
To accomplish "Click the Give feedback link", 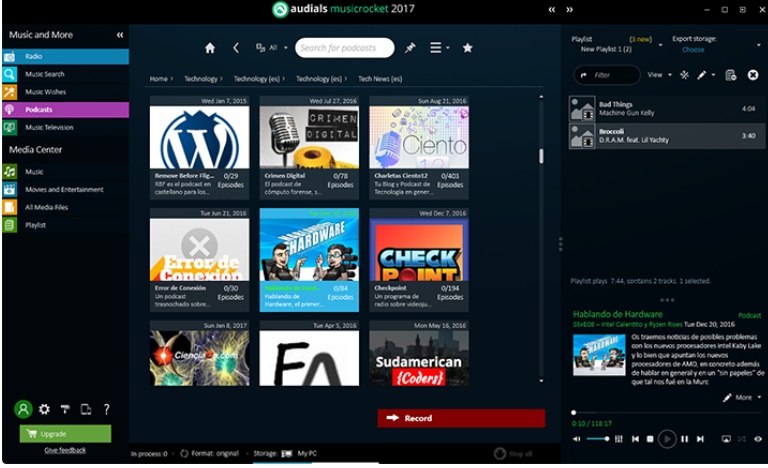I will point(65,450).
